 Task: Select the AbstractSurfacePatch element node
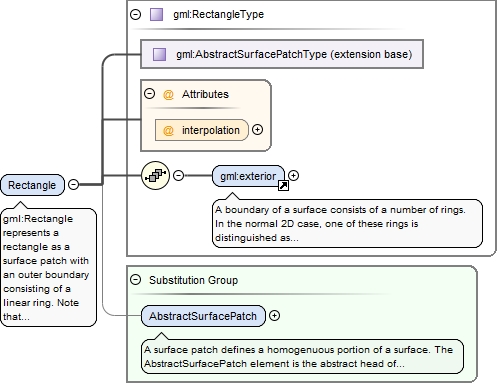point(203,316)
